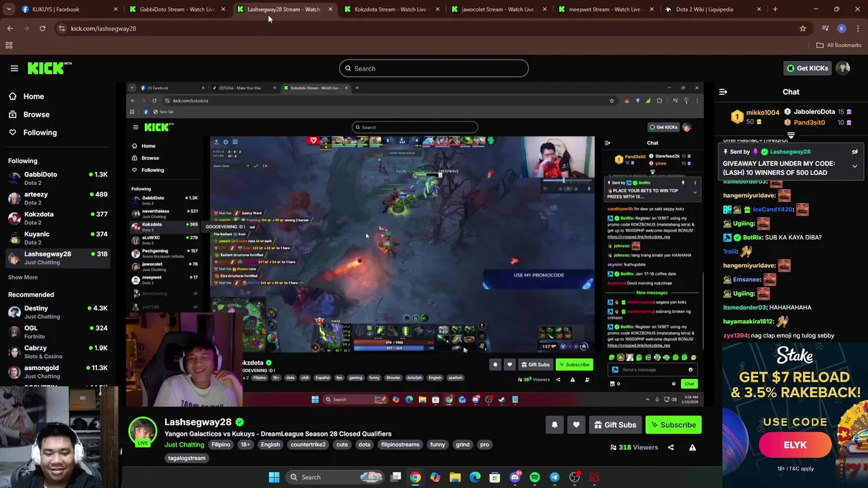Image resolution: width=868 pixels, height=488 pixels.
Task: Click the tagalogstream tag
Action: [x=186, y=458]
